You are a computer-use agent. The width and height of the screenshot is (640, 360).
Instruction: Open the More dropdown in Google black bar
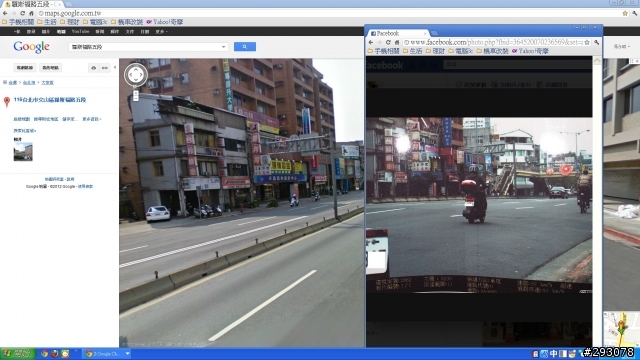pos(161,31)
